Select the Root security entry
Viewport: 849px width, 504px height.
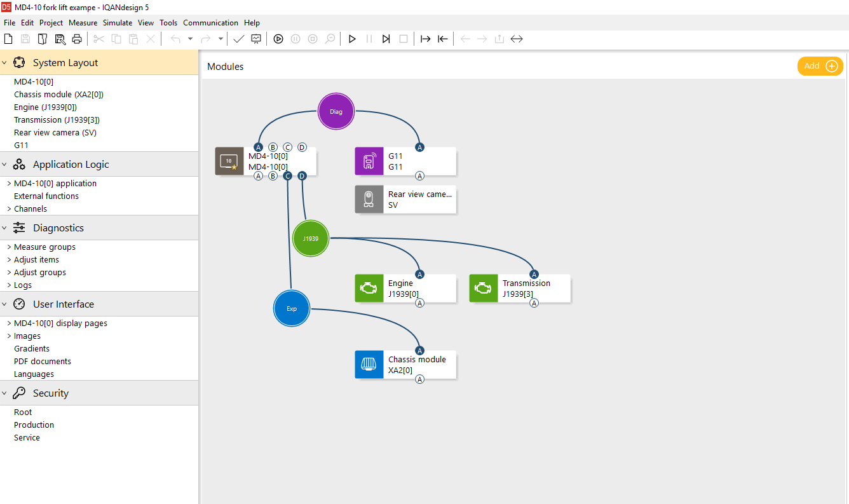pyautogui.click(x=23, y=412)
